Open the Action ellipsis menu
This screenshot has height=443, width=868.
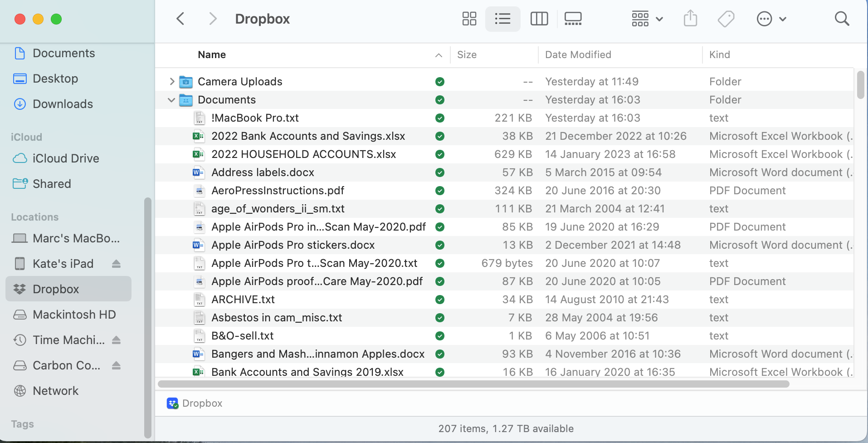point(771,19)
